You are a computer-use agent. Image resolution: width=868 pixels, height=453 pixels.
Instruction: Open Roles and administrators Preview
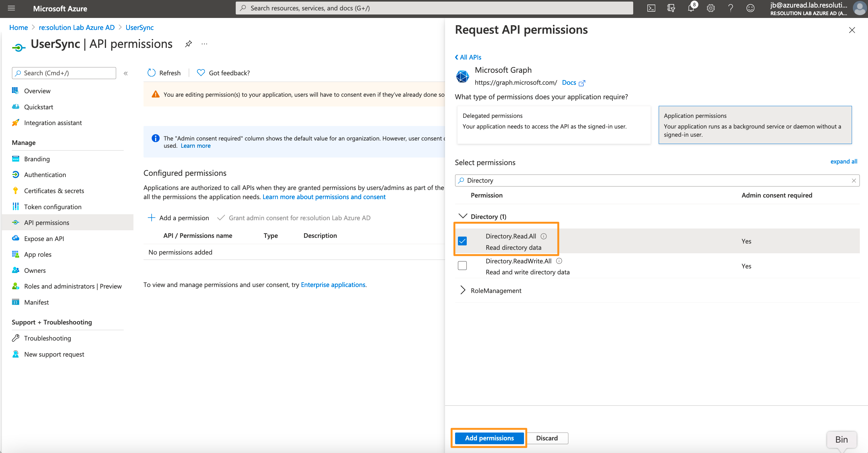pos(73,286)
